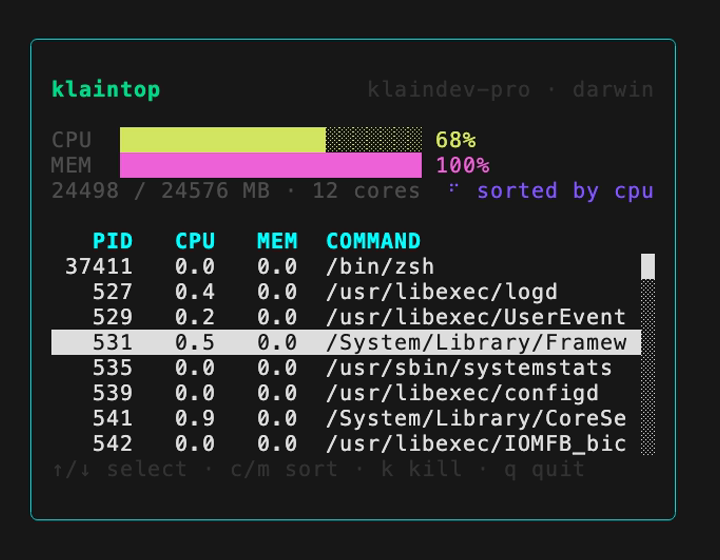Click CPU value 0.4 of logd
720x560 pixels.
click(195, 291)
